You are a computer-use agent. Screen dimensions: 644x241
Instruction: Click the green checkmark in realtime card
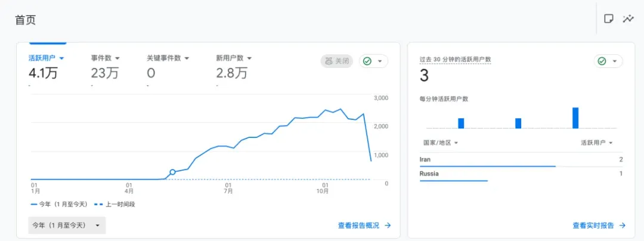click(602, 61)
